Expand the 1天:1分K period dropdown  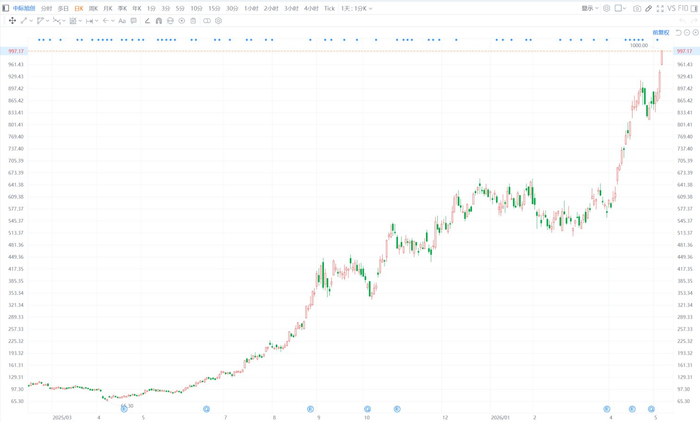click(356, 8)
